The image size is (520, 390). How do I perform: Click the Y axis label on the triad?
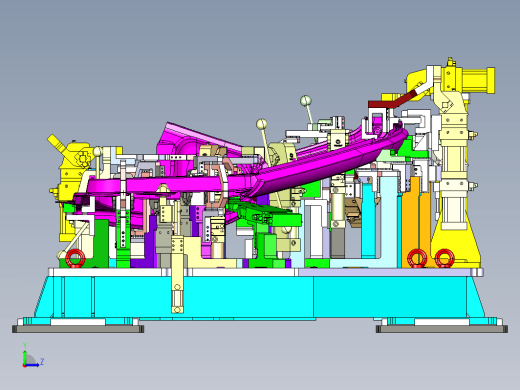[25, 345]
